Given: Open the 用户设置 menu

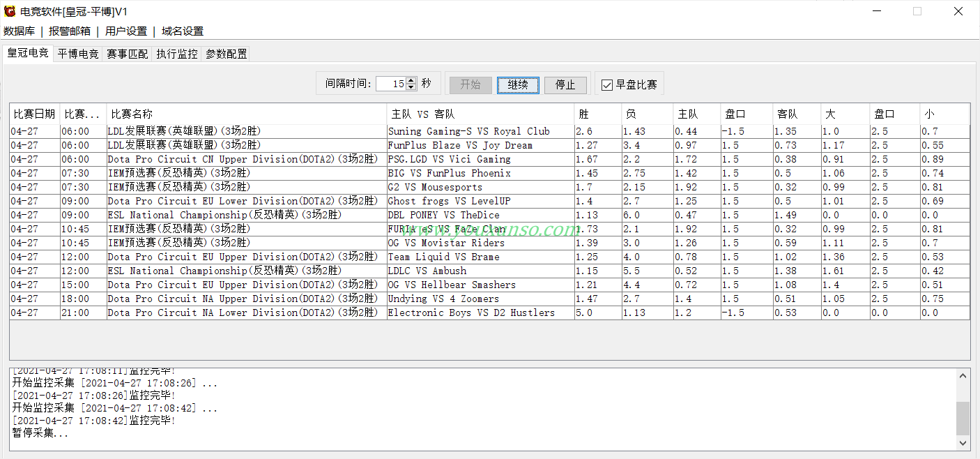Looking at the screenshot, I should (126, 31).
